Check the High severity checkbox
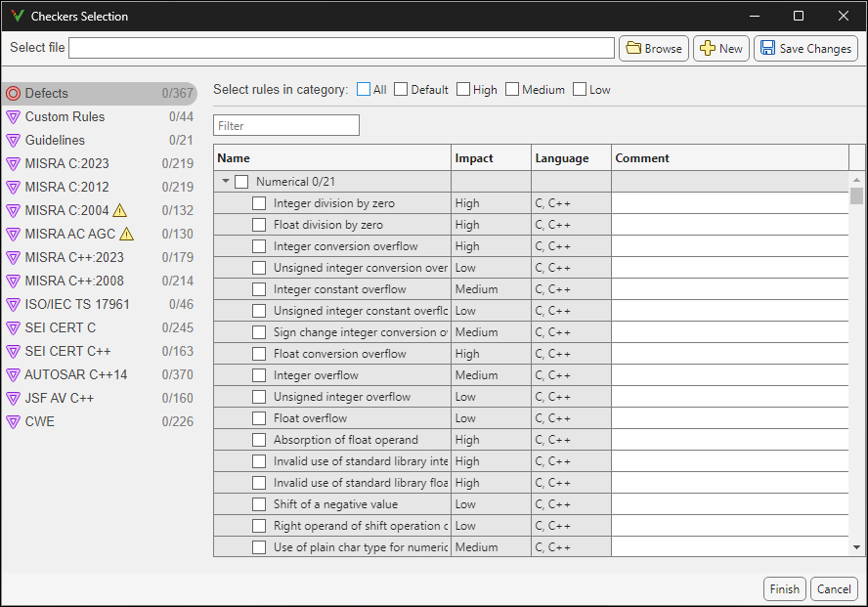868x607 pixels. point(463,89)
